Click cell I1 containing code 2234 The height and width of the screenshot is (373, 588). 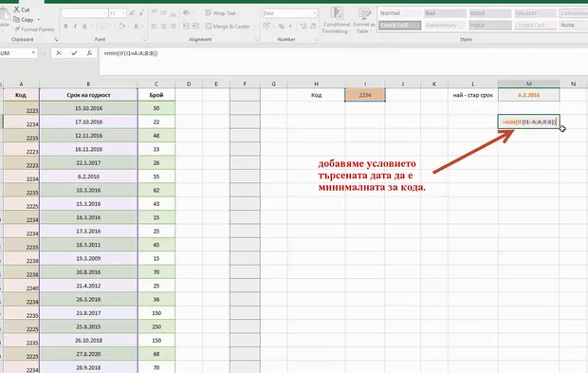(x=365, y=95)
